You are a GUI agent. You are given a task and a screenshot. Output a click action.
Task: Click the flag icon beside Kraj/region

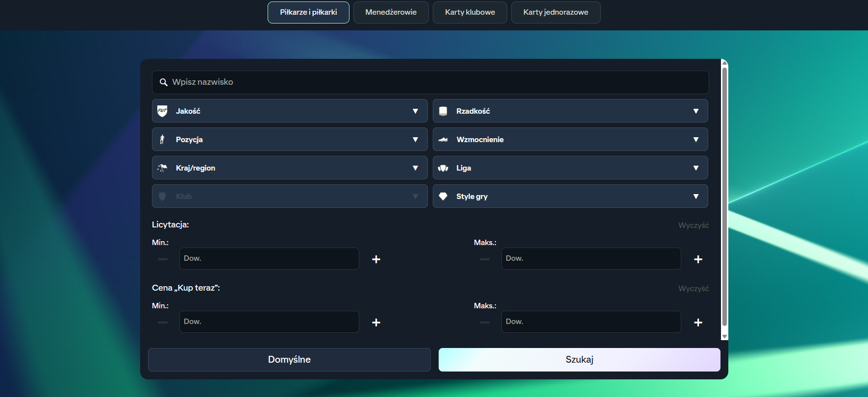pos(162,168)
